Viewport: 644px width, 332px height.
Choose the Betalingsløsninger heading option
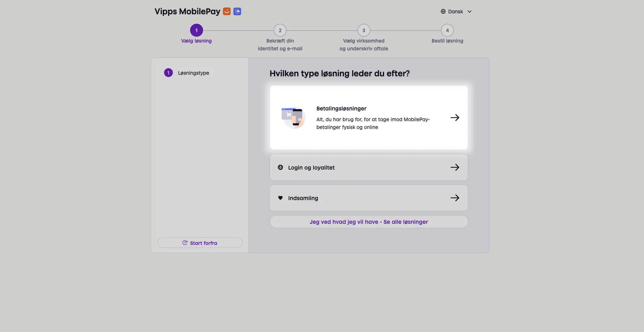pos(341,109)
